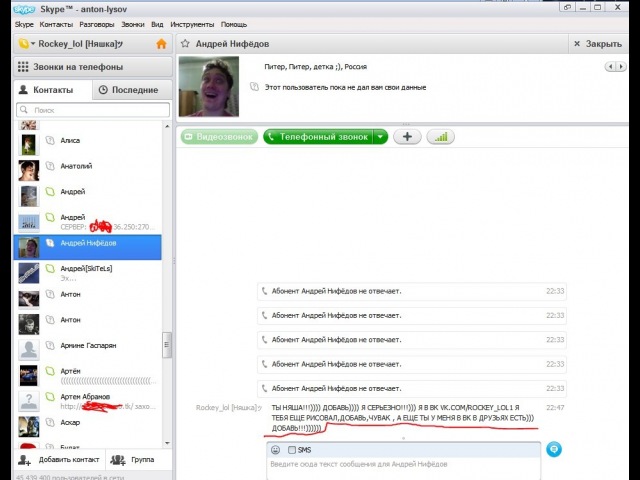Open call quality signal bars info
Image resolution: width=640 pixels, height=480 pixels.
(440, 137)
